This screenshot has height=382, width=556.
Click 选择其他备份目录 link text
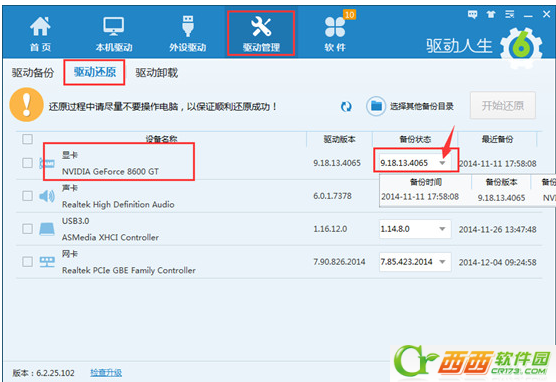click(x=422, y=106)
